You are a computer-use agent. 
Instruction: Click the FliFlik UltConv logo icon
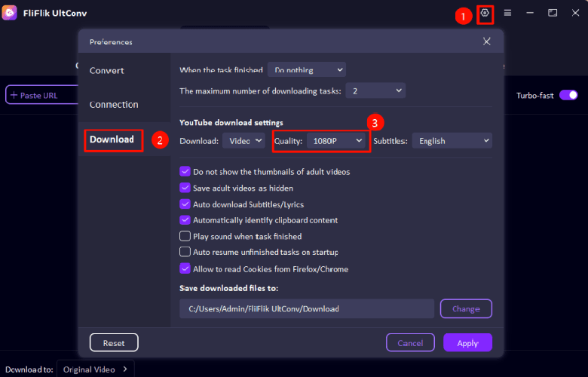pyautogui.click(x=9, y=13)
